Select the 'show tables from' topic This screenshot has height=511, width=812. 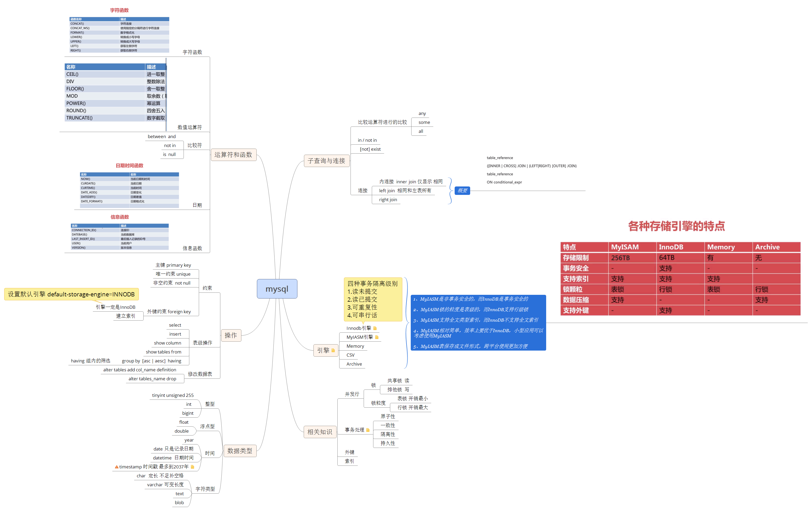[164, 352]
